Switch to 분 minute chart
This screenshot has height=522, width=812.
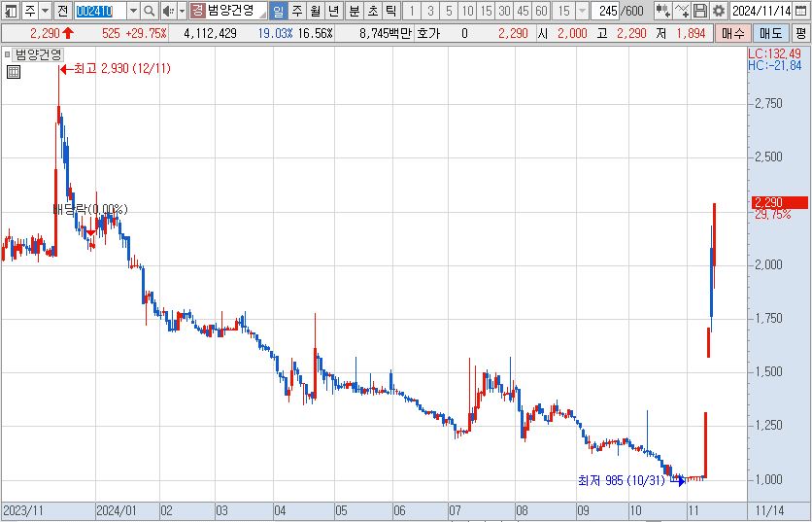point(355,11)
